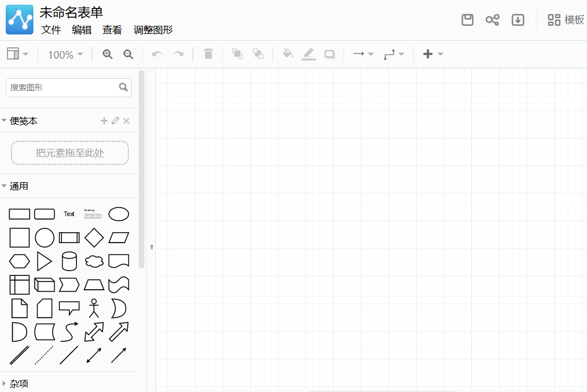
Task: Click the undo arrow icon
Action: tap(157, 54)
